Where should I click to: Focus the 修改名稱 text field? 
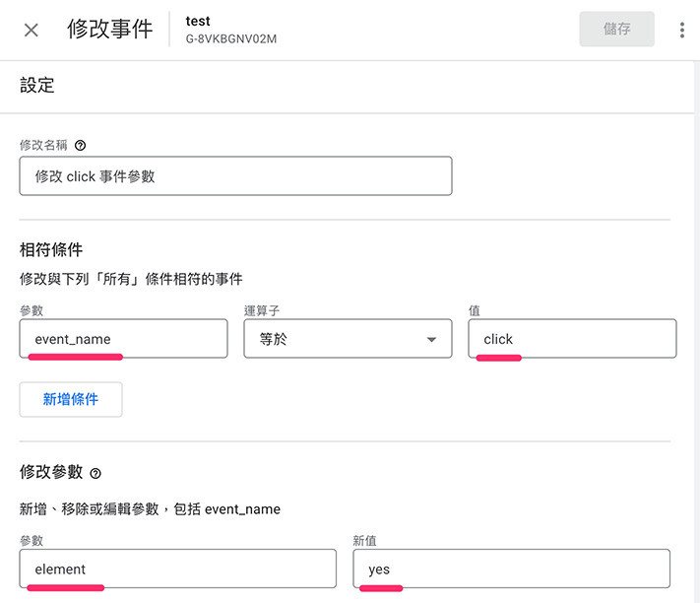(235, 176)
